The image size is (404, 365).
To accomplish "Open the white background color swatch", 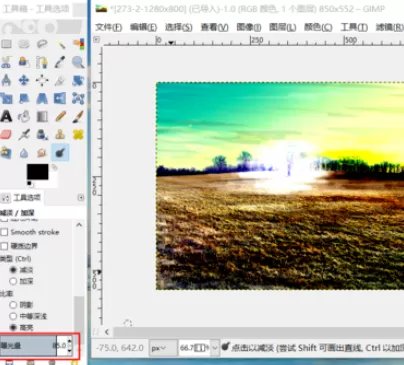I will [52, 182].
